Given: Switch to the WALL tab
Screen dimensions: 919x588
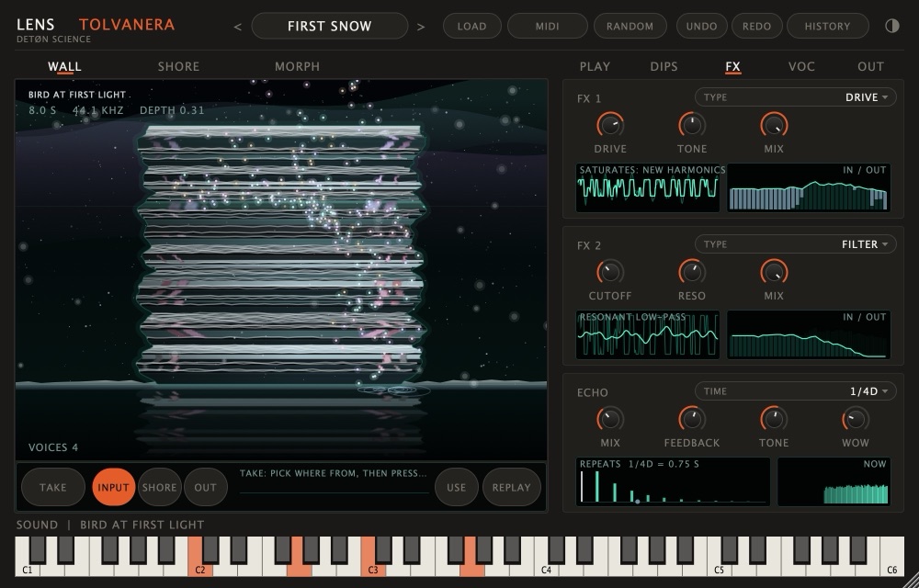Looking at the screenshot, I should (64, 67).
